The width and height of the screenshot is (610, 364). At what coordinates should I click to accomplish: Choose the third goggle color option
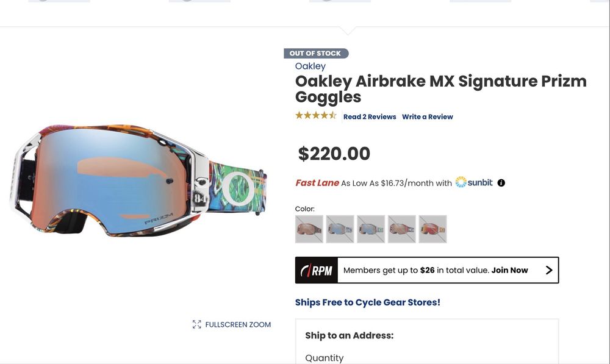point(371,229)
